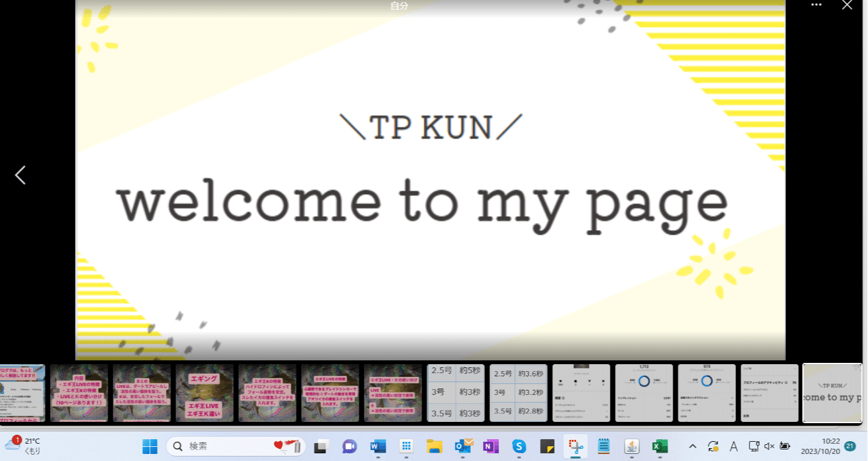This screenshot has width=868, height=461.
Task: Switch input method via the IME 'A' indicator
Action: [734, 446]
